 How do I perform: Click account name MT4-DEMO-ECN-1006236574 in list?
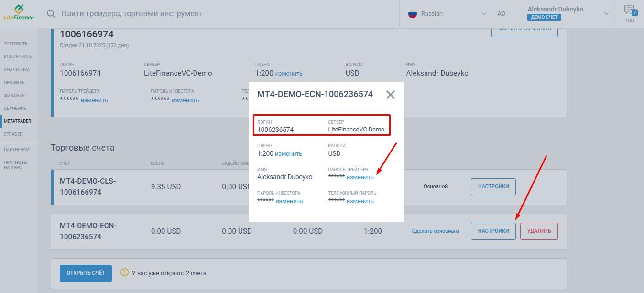(x=88, y=231)
